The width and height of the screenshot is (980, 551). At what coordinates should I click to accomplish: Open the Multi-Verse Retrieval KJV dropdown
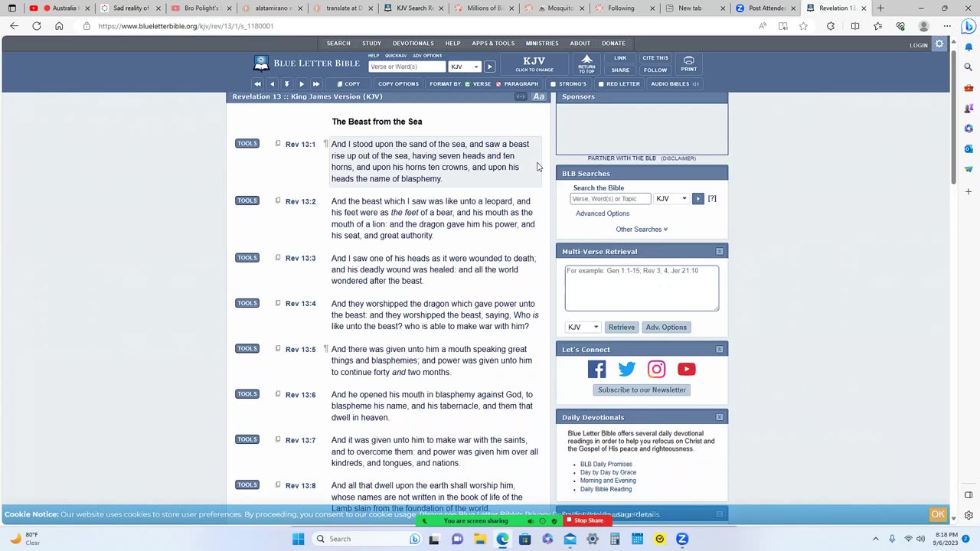(x=583, y=327)
